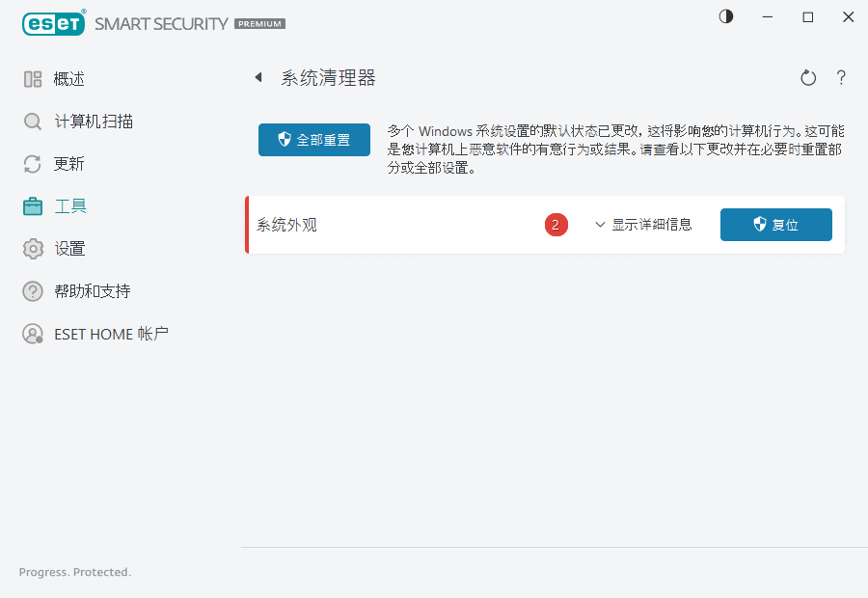Refresh the 系统清理器 scan results
The image size is (868, 598).
808,77
